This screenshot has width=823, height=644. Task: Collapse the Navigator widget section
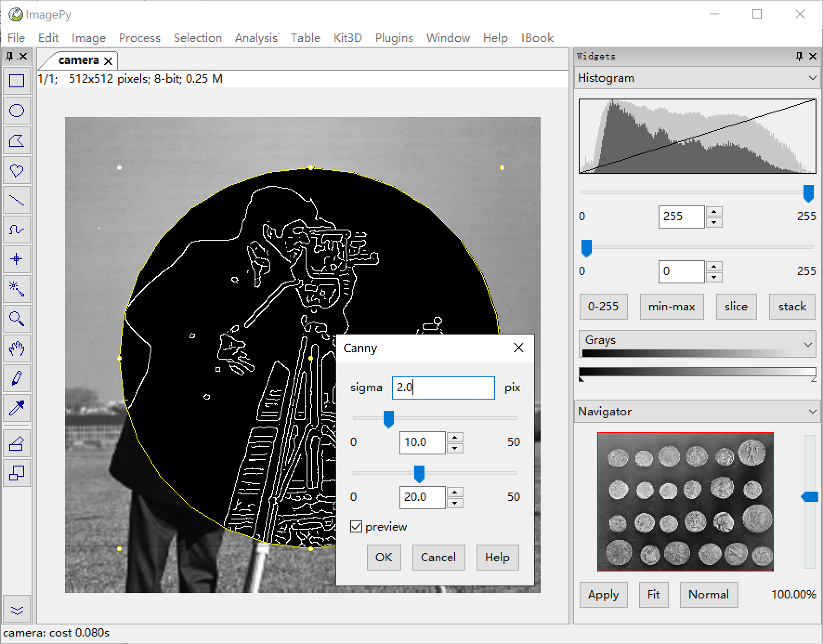click(x=812, y=411)
